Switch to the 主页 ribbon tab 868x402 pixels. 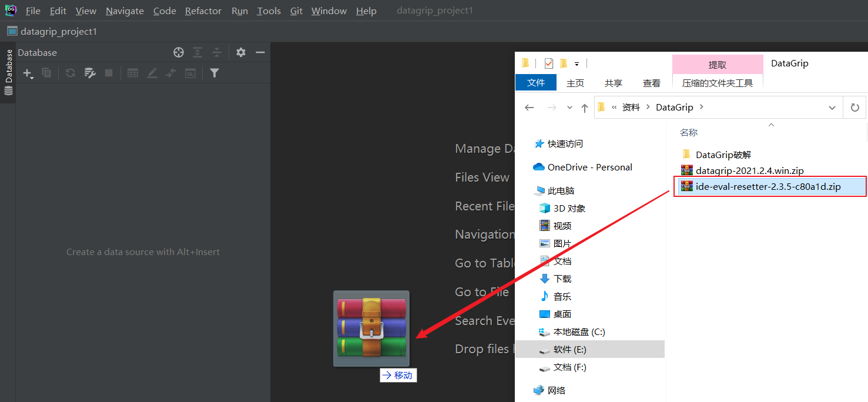(x=575, y=83)
